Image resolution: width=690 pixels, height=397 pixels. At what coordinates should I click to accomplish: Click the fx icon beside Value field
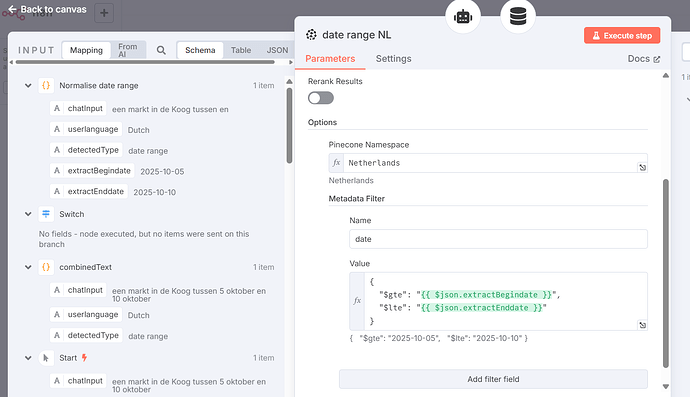(x=357, y=301)
